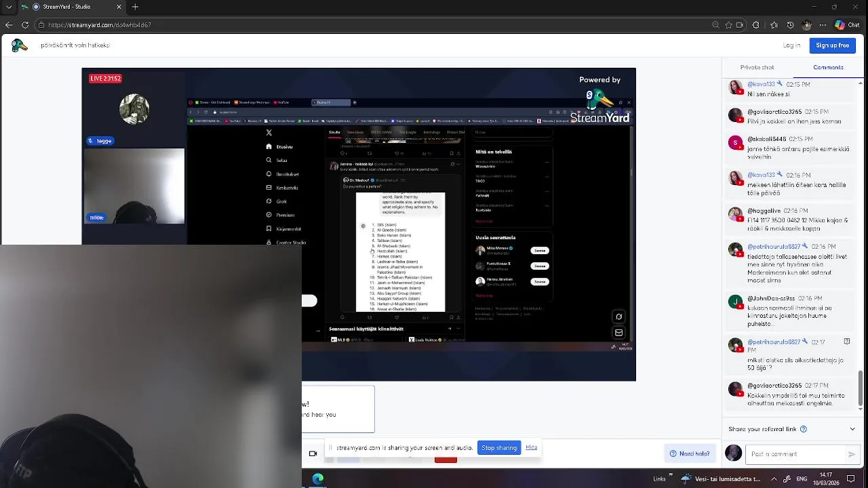Click the browser back arrow
868x488 pixels.
coord(9,25)
